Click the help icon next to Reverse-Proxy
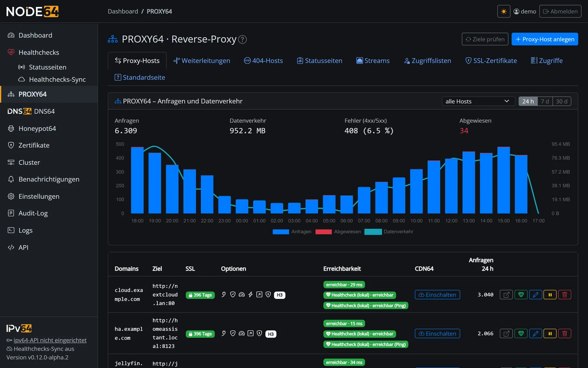This screenshot has height=368, width=588. coord(243,39)
